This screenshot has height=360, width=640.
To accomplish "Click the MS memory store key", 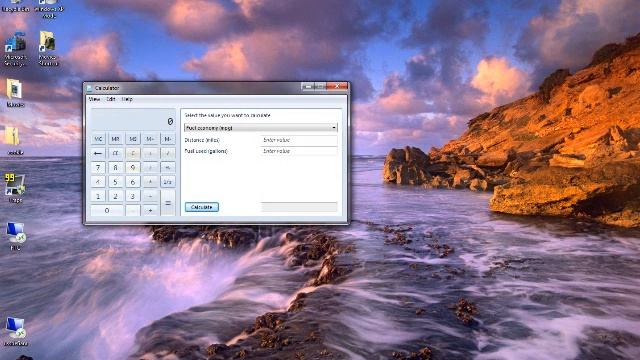I will (x=133, y=139).
